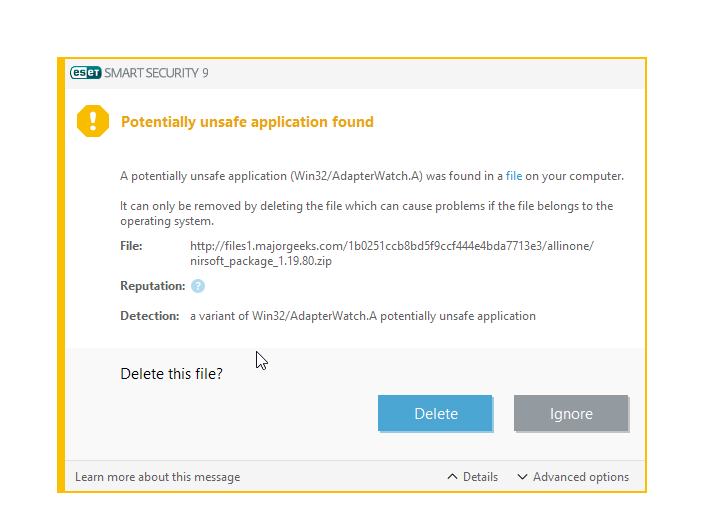Screen dimensions: 711x529
Task: Open the blue "file" hyperlink
Action: pyautogui.click(x=514, y=176)
